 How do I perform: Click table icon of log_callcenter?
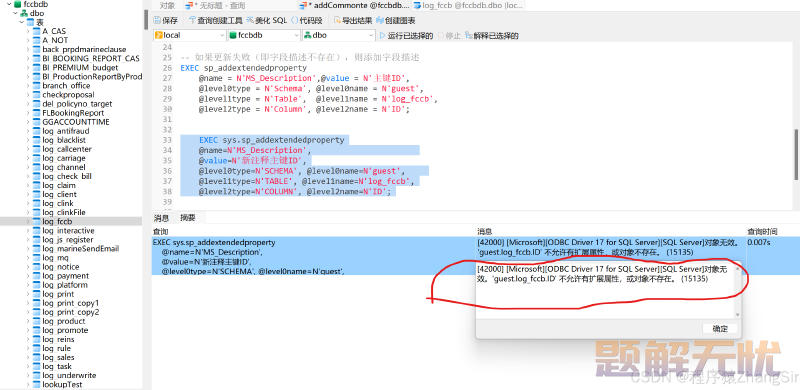[x=36, y=149]
